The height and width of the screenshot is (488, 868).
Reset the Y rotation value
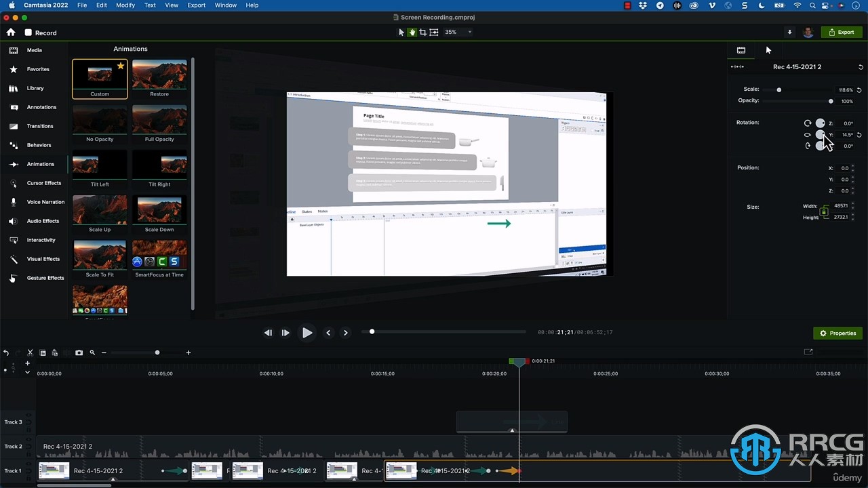tap(859, 135)
